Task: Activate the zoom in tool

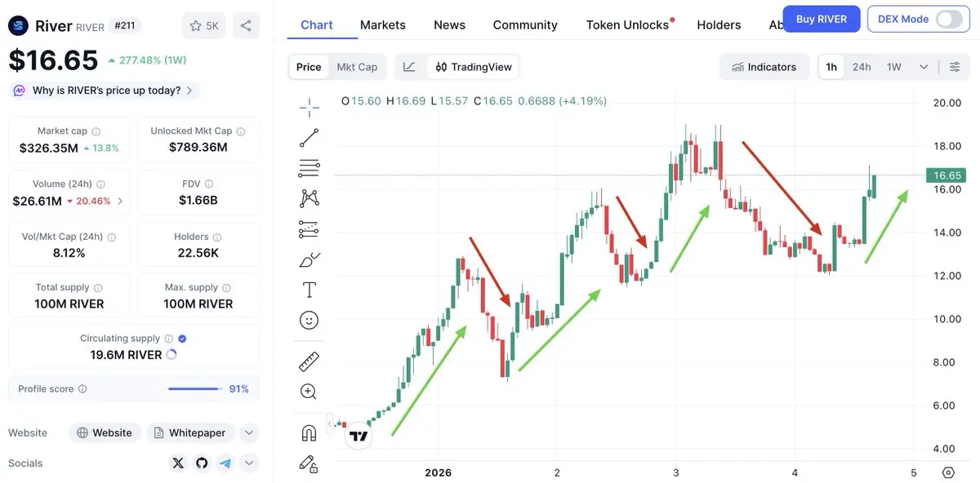Action: (x=310, y=392)
